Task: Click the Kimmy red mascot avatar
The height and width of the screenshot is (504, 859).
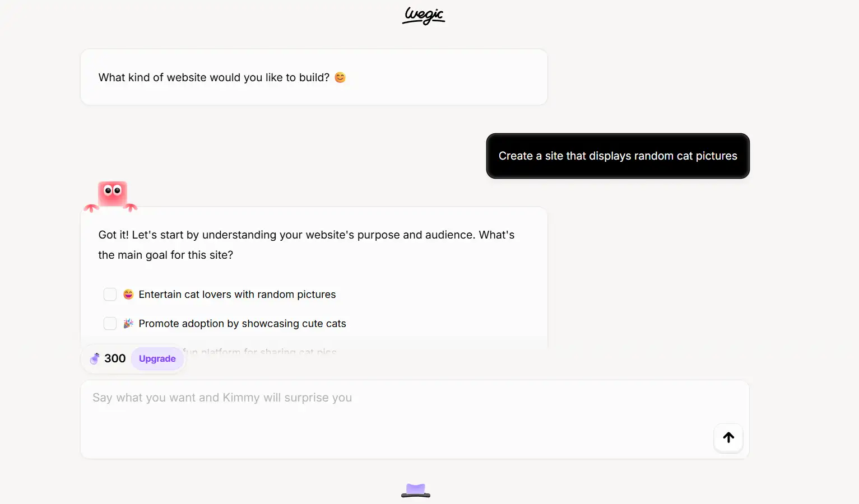Action: [111, 196]
